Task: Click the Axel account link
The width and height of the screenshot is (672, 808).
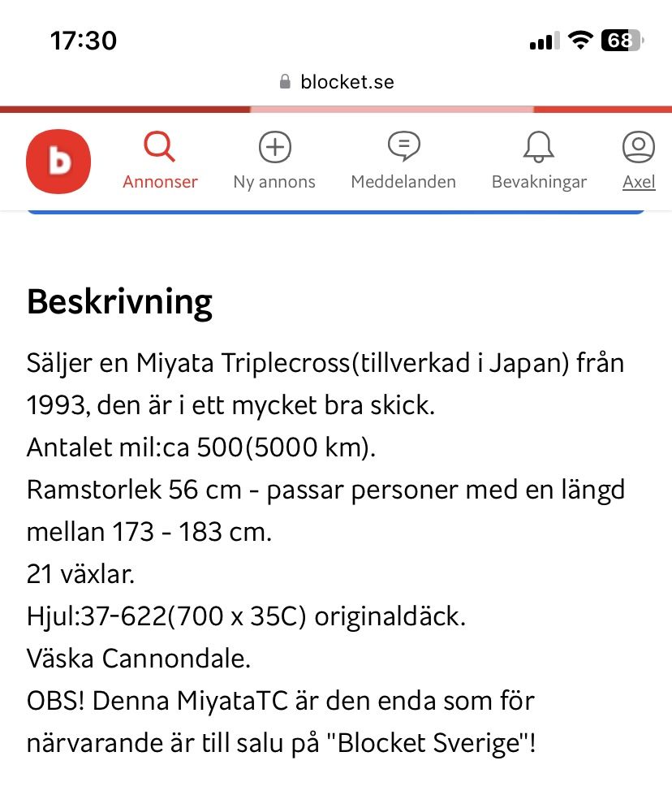Action: point(639,182)
